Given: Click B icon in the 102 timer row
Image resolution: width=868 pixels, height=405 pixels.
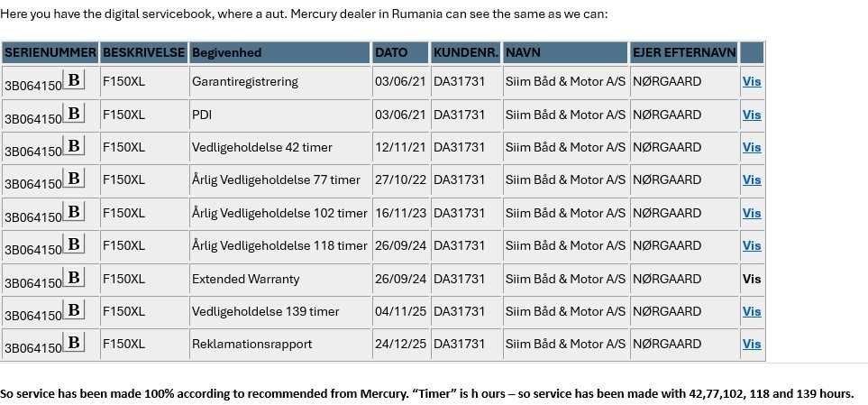Looking at the screenshot, I should click(74, 212).
